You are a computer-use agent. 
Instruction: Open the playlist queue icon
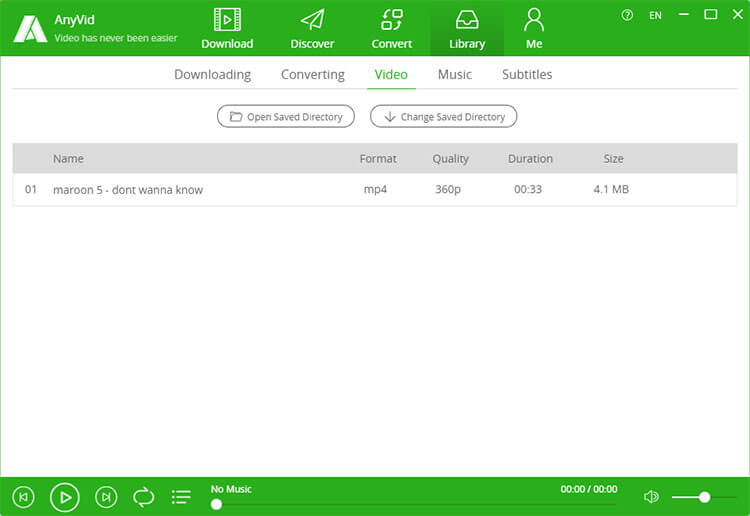[x=181, y=497]
